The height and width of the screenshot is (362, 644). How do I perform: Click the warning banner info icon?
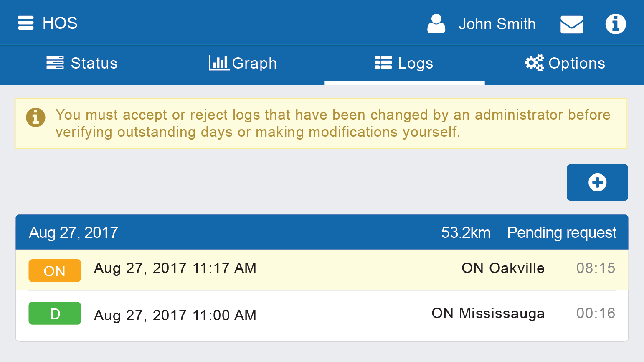tap(35, 117)
